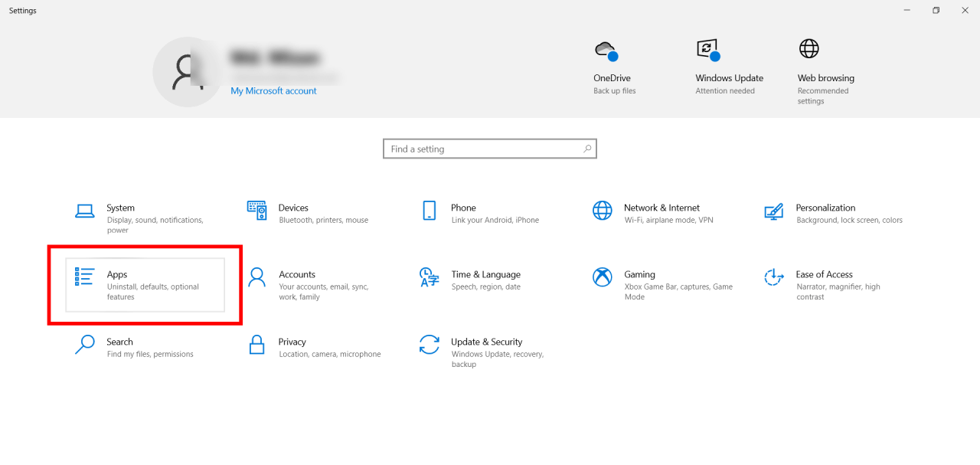Click the Gaming heading
This screenshot has height=465, width=980.
click(639, 274)
